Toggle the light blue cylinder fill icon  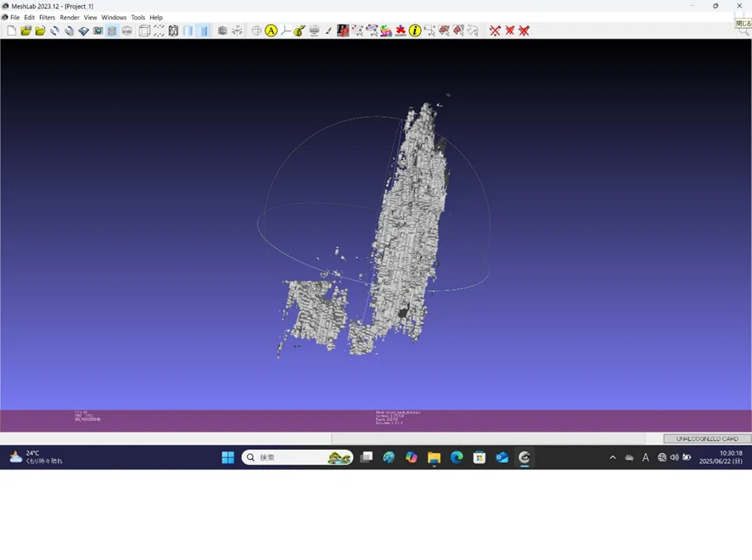(x=188, y=31)
